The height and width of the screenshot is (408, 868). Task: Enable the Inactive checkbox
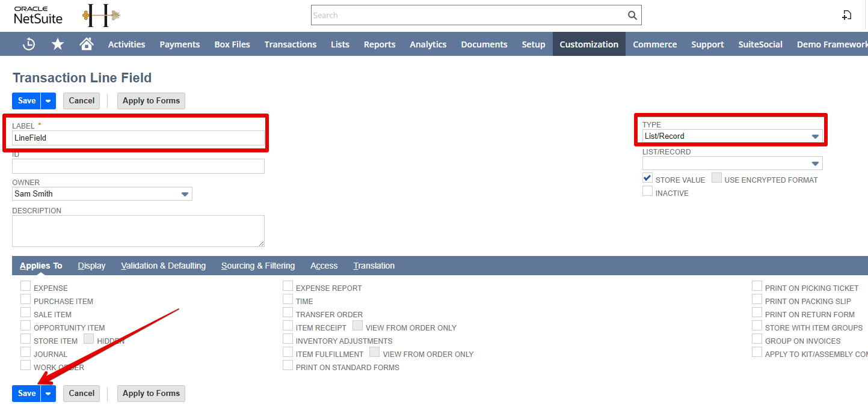(x=647, y=192)
